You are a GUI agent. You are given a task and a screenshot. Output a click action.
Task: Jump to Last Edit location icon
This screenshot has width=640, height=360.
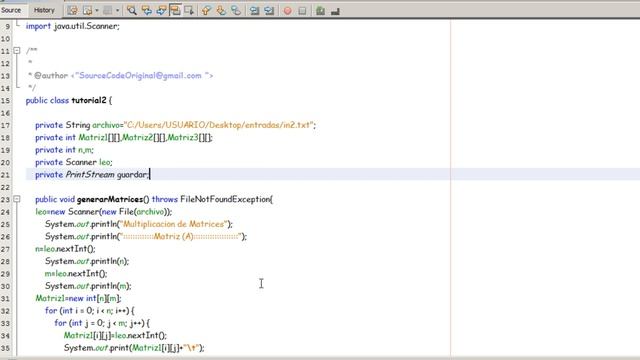(x=72, y=11)
